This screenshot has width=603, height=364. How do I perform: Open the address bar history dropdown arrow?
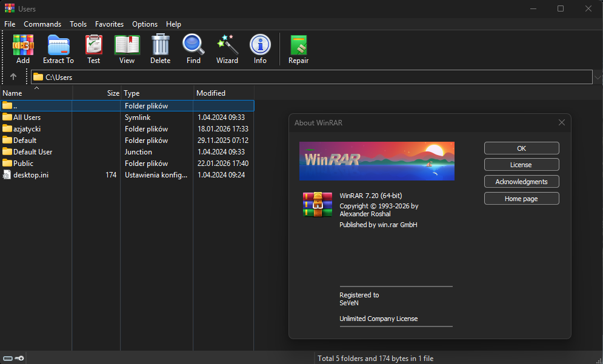click(598, 78)
